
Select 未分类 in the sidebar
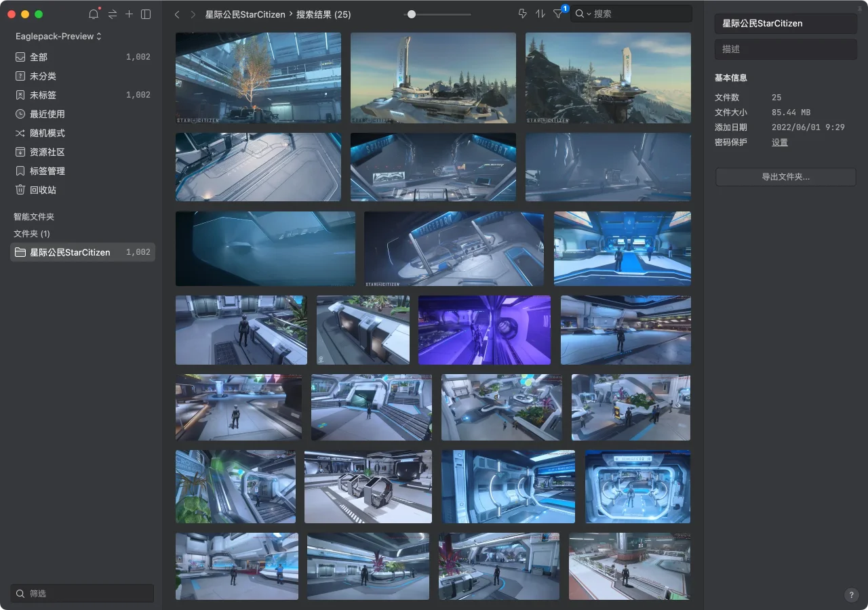(83, 76)
